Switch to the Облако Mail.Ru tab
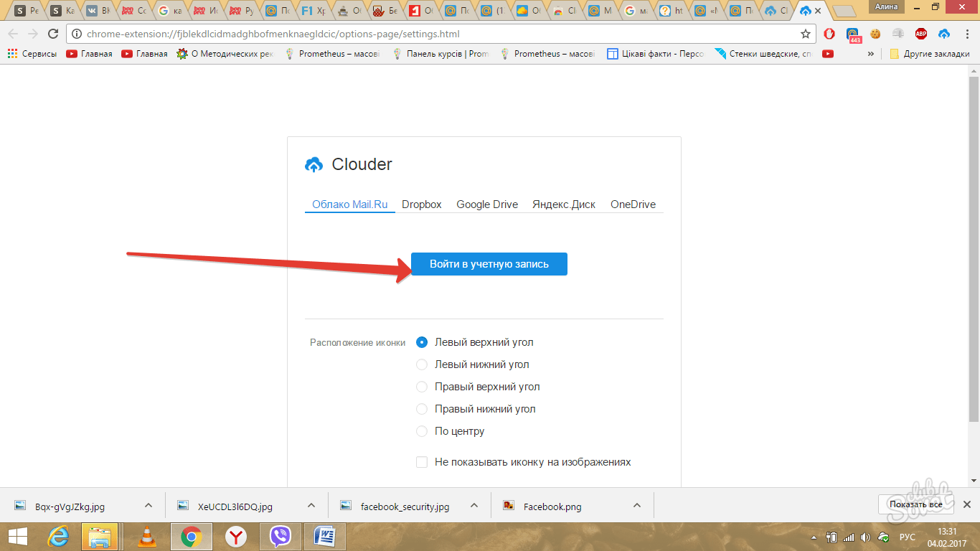This screenshot has height=551, width=980. click(350, 204)
